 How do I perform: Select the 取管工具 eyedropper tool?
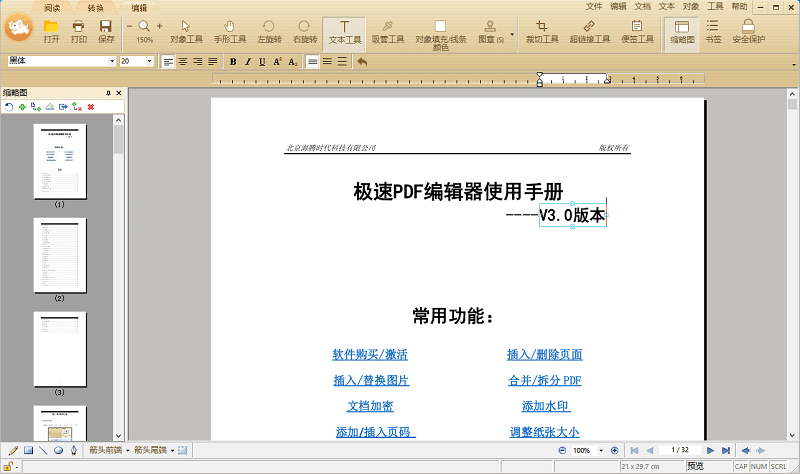(388, 31)
